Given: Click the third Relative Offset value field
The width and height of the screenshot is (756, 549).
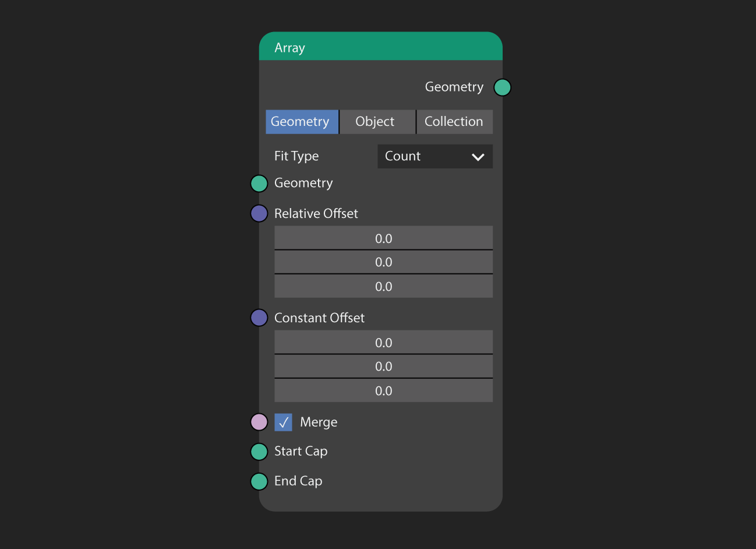Looking at the screenshot, I should [383, 286].
